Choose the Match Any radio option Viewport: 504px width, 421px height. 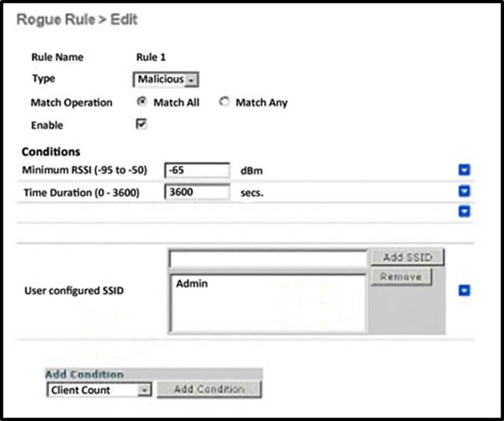[224, 102]
